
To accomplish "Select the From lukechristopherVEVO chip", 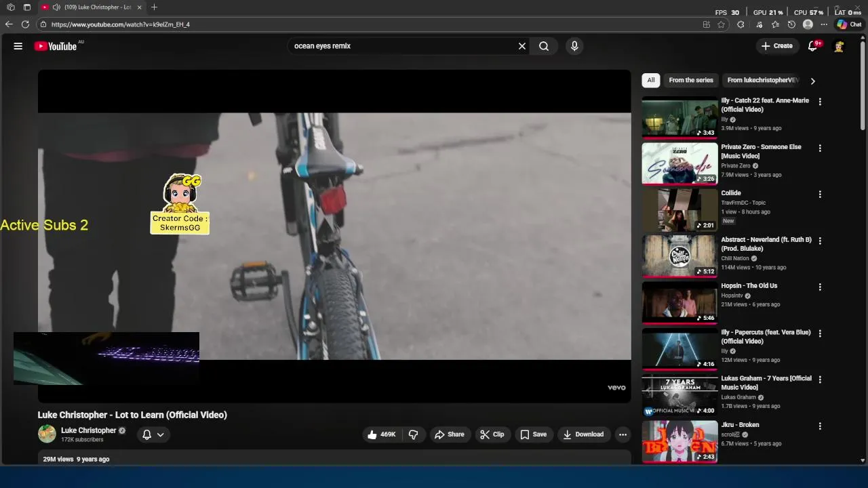I will [x=763, y=80].
